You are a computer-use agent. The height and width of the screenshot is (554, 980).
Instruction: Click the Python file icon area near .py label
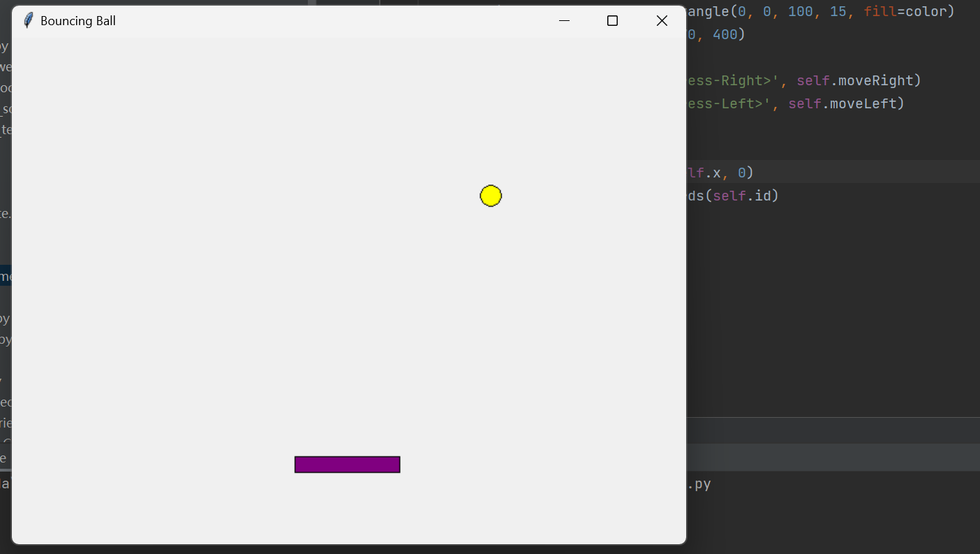pyautogui.click(x=702, y=483)
